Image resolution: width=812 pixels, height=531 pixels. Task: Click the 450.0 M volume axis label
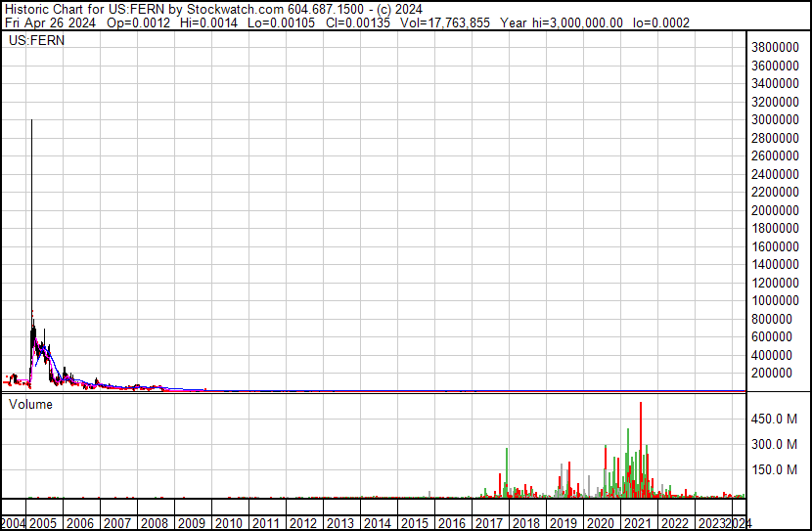774,419
